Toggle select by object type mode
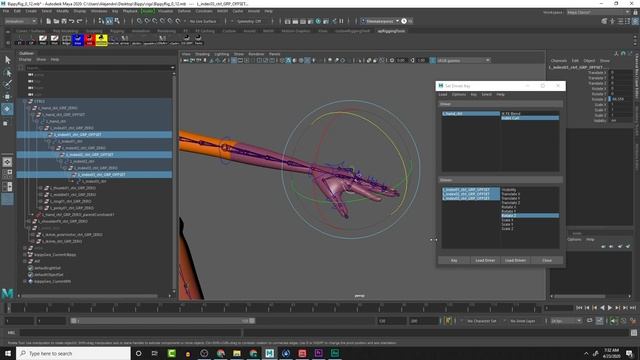 [109, 21]
